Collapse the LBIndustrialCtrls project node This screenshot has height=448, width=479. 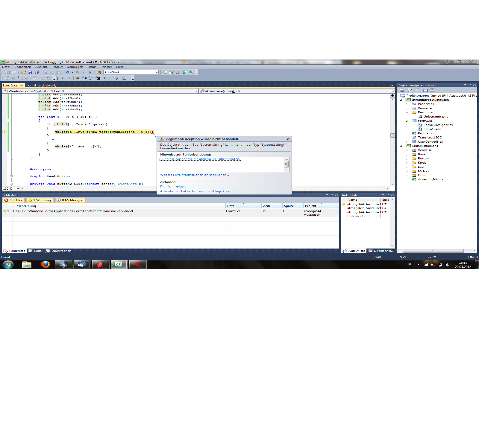coord(401,146)
